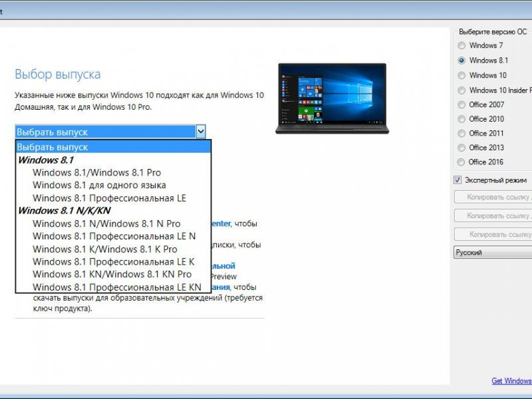
Task: Click the laptop Windows 10 image
Action: (x=332, y=98)
